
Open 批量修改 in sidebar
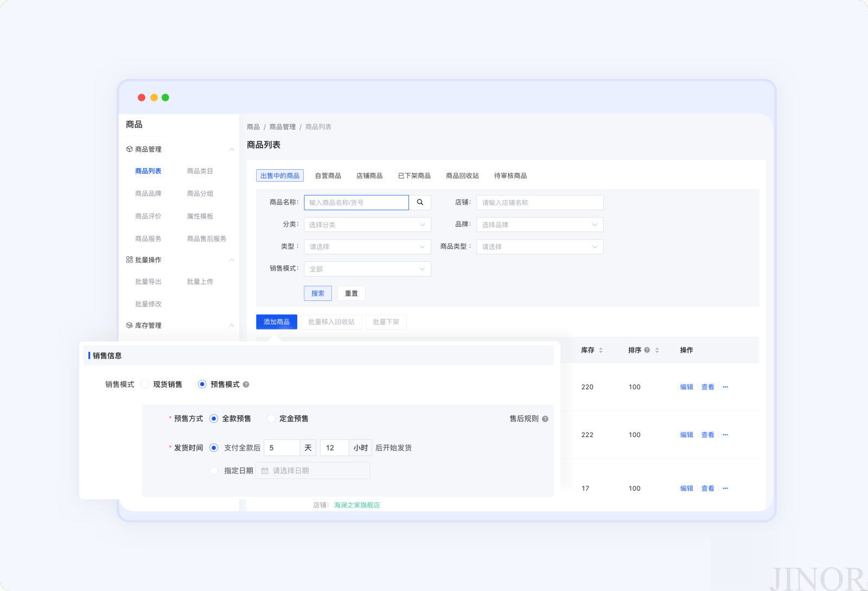pos(148,304)
